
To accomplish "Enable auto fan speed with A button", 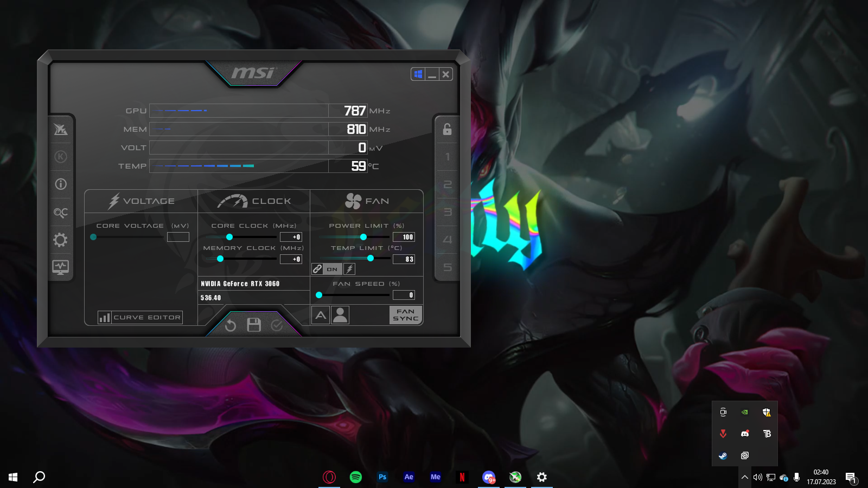I will [321, 315].
